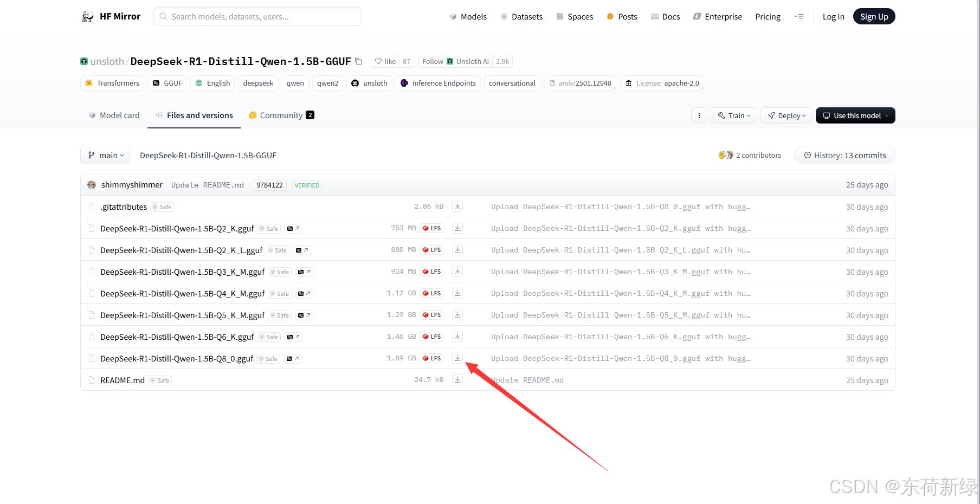The height and width of the screenshot is (504, 980).
Task: Open Use this model dropdown
Action: [x=855, y=115]
